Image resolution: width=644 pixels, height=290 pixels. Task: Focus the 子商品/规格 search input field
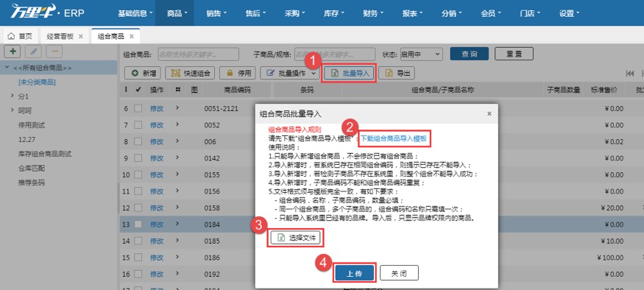[x=335, y=54]
